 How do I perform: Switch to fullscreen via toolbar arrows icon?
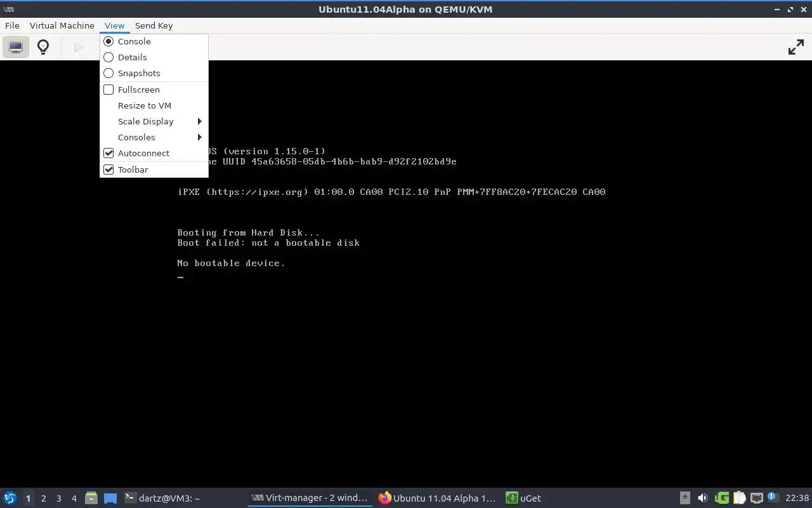point(796,47)
